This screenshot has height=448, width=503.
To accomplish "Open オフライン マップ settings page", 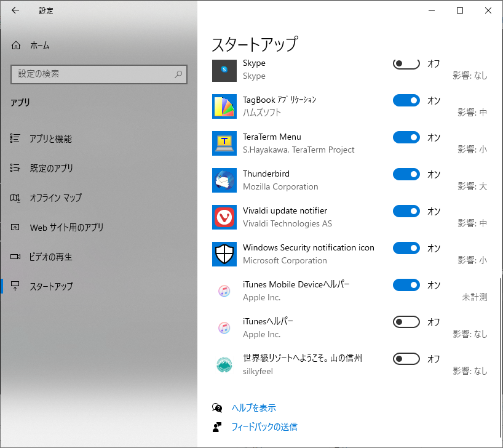I will coord(99,198).
